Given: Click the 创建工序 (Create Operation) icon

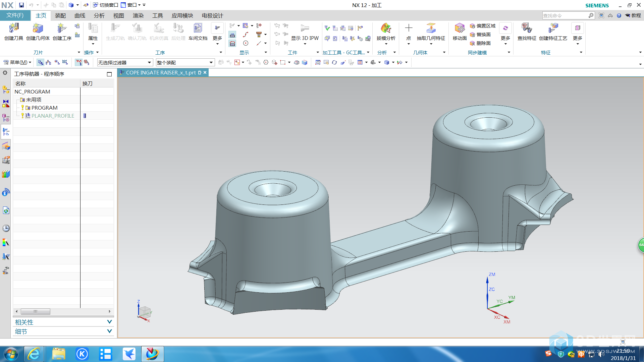Looking at the screenshot, I should point(62,32).
